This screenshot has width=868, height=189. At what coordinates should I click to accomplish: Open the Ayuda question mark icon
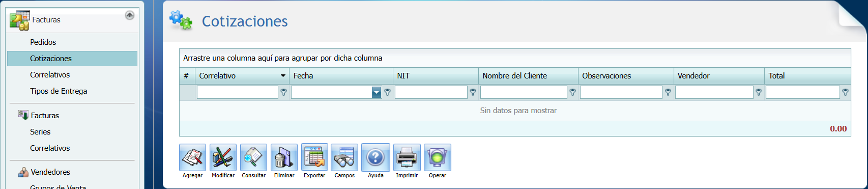coord(375,157)
